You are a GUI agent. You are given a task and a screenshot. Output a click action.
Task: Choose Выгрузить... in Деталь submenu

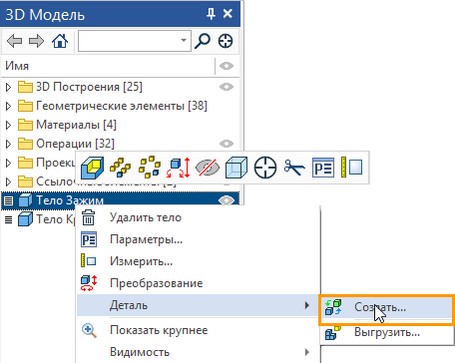pos(387,332)
